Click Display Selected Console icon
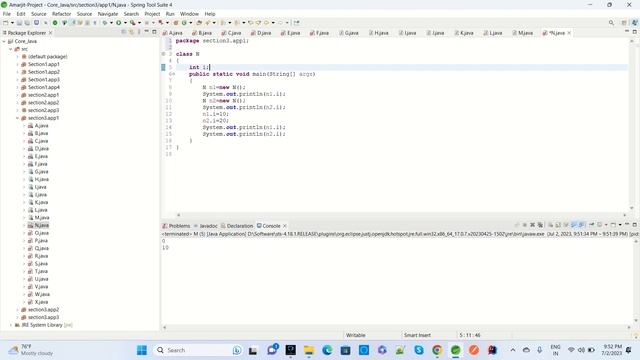Image resolution: width=640 pixels, height=360 pixels. coord(600,225)
